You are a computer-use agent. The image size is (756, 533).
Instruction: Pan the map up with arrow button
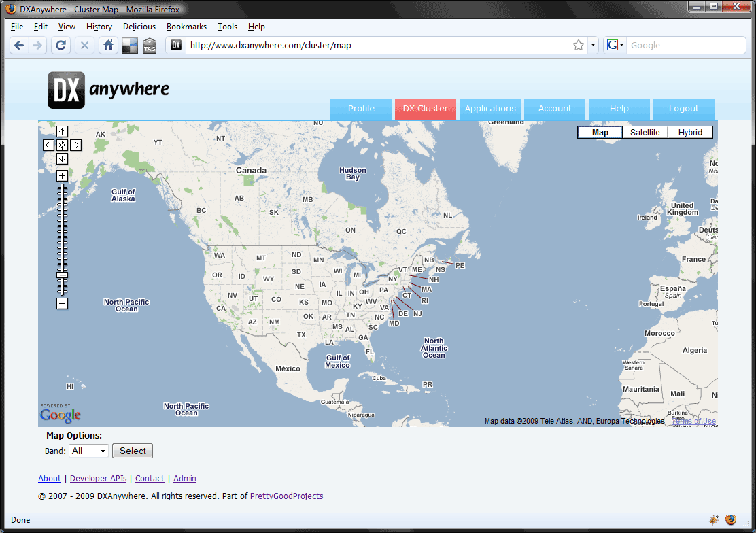[x=62, y=131]
